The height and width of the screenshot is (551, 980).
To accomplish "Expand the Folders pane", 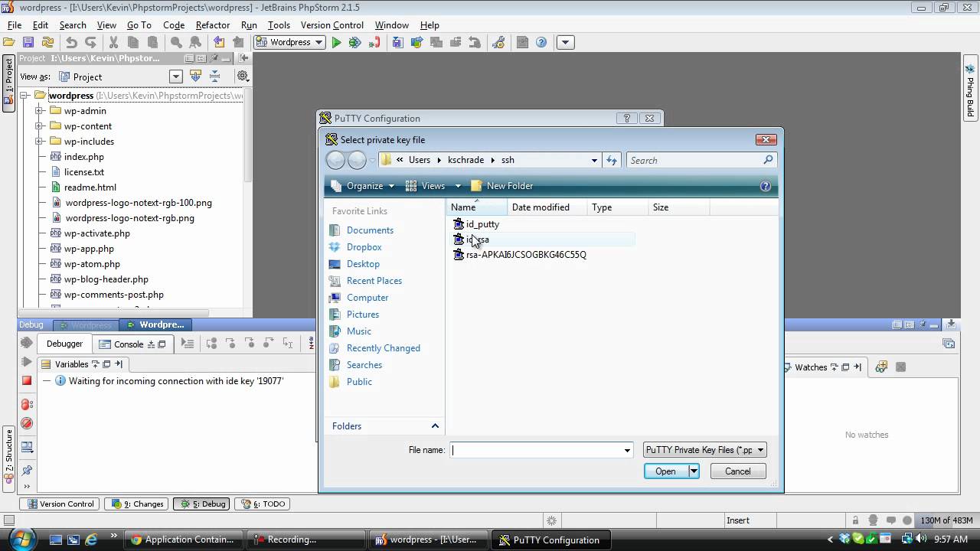I will pos(435,426).
